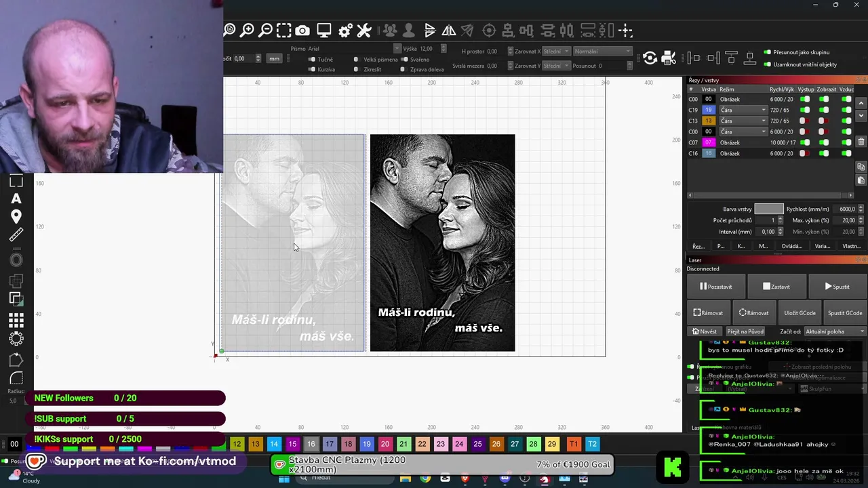Open the Circular Array tool
Screen dimensions: 868x488
tap(16, 338)
